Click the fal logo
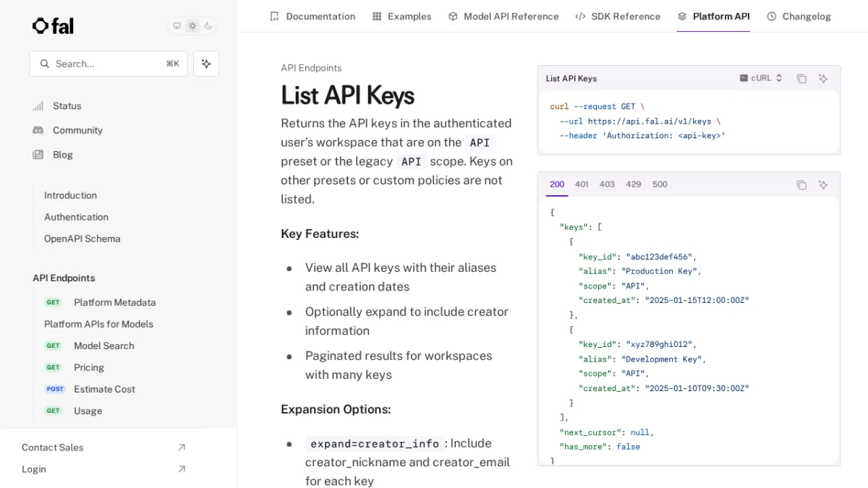Viewport: 868px width, 488px height. [53, 26]
